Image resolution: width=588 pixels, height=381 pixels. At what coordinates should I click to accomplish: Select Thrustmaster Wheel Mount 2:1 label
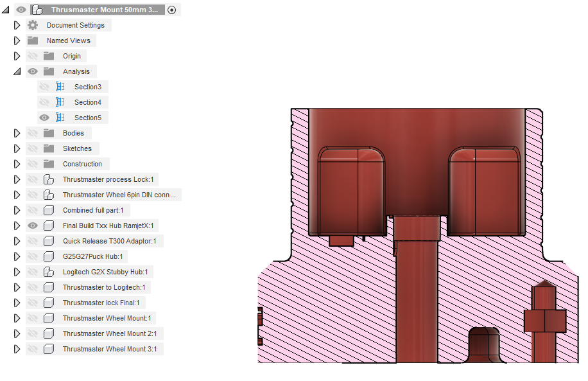[110, 333]
